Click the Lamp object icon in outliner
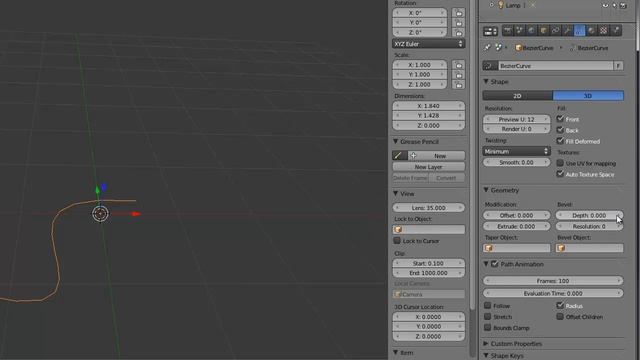The image size is (640, 360). pyautogui.click(x=501, y=5)
